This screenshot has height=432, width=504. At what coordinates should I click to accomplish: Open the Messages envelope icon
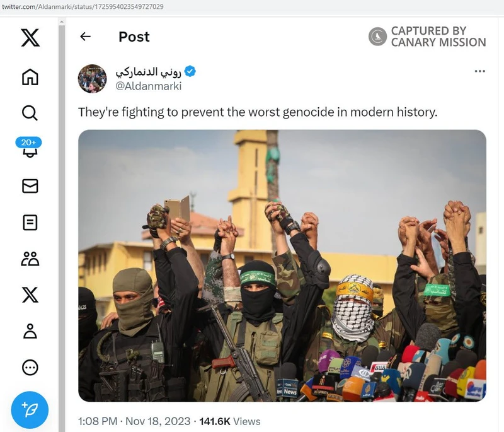pyautogui.click(x=30, y=185)
